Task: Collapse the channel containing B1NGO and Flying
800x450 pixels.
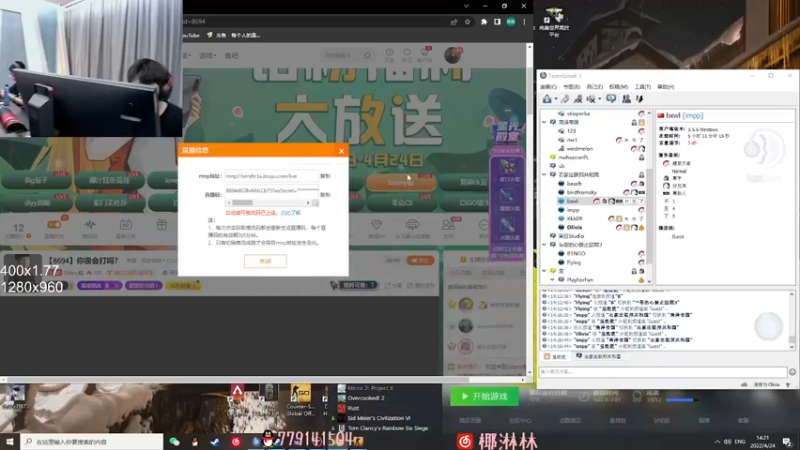Action: pyautogui.click(x=544, y=245)
